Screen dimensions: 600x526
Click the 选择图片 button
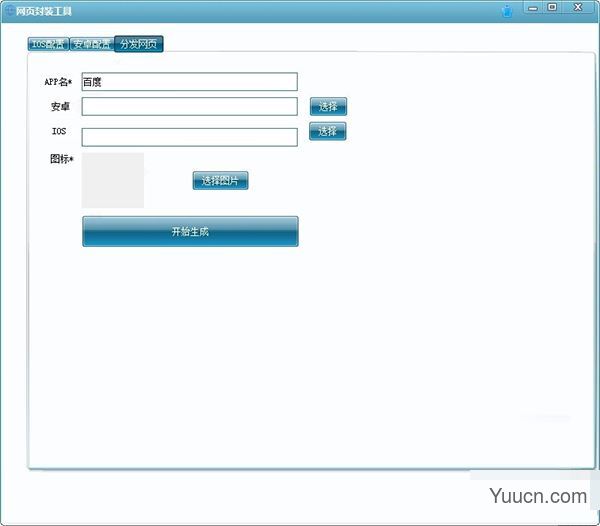(x=220, y=181)
